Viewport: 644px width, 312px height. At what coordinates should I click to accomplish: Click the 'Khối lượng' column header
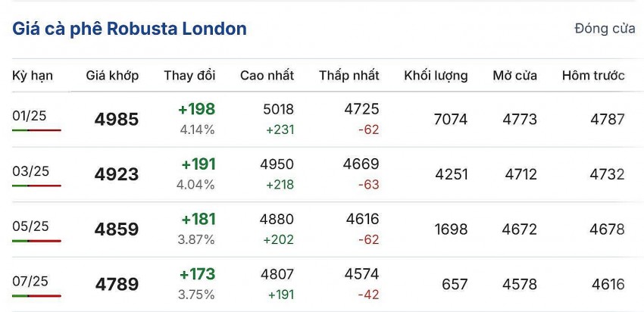coord(436,76)
